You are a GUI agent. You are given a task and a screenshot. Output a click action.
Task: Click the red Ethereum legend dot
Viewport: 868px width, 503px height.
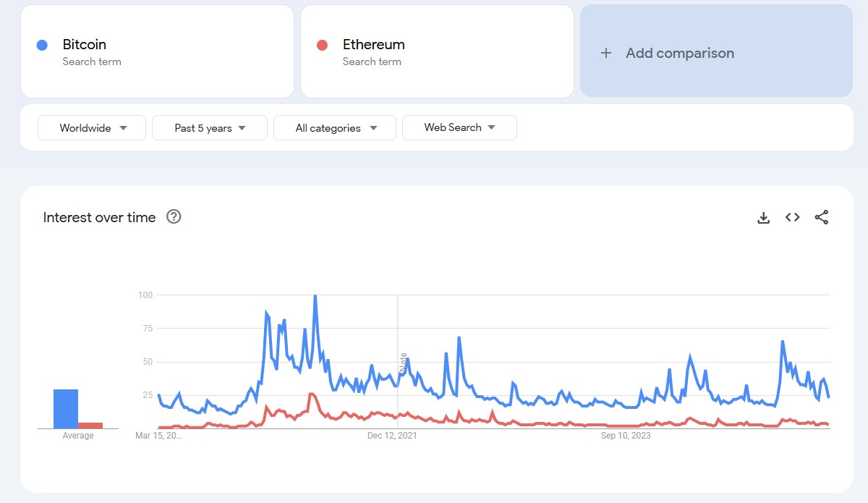(321, 45)
